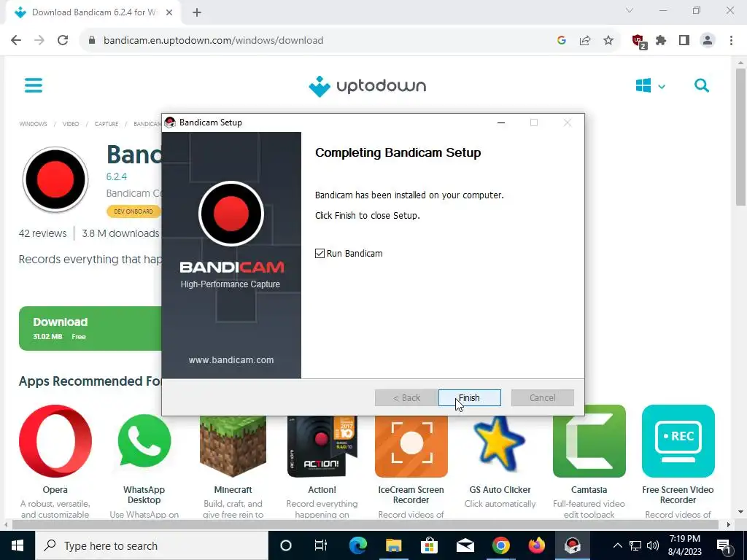
Task: Open the taskbar clock and date
Action: pos(684,545)
